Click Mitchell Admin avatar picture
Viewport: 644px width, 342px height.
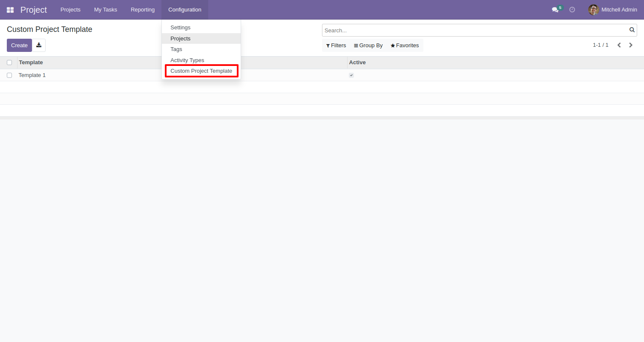pyautogui.click(x=593, y=9)
